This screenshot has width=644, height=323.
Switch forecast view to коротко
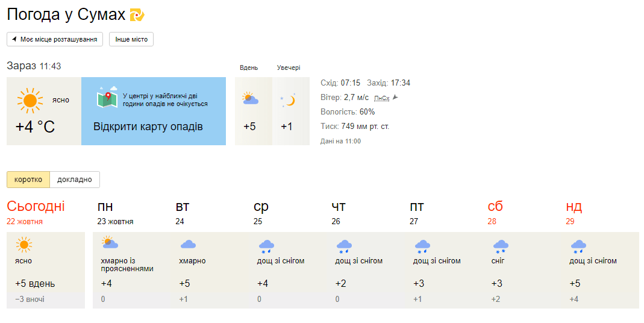click(x=28, y=180)
